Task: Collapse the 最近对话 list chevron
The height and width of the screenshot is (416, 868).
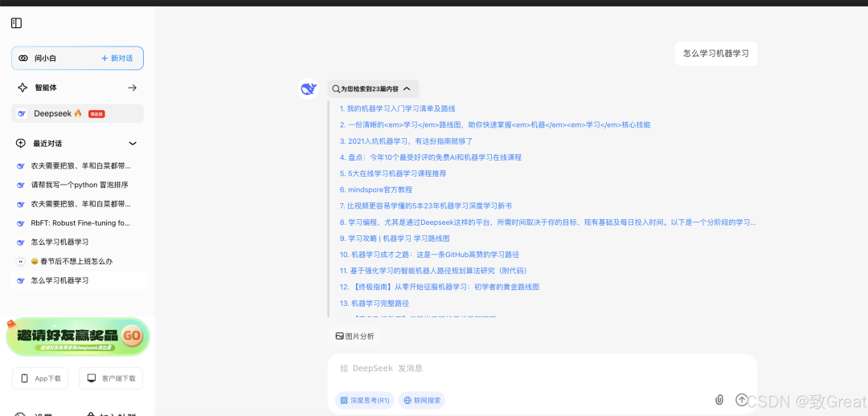Action: coord(133,143)
